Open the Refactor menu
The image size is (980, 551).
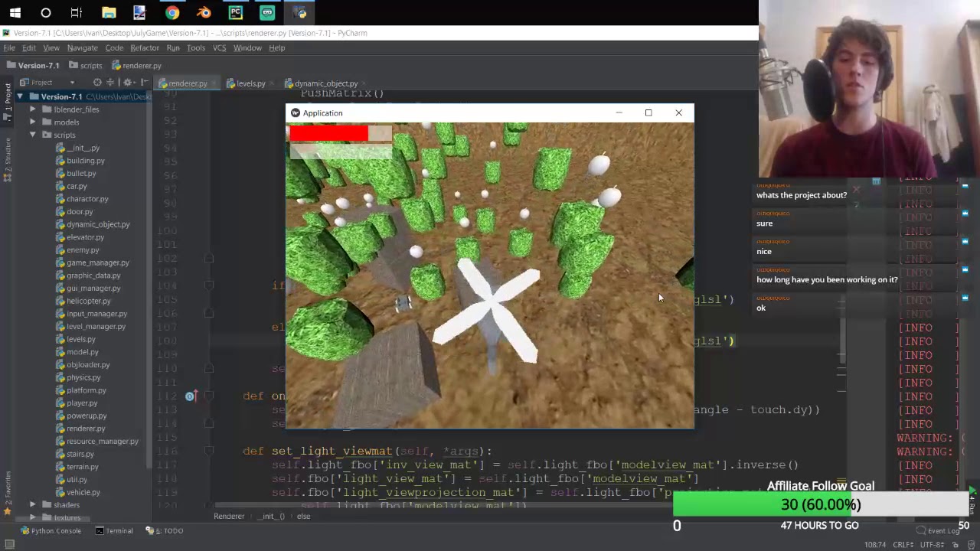pos(145,47)
